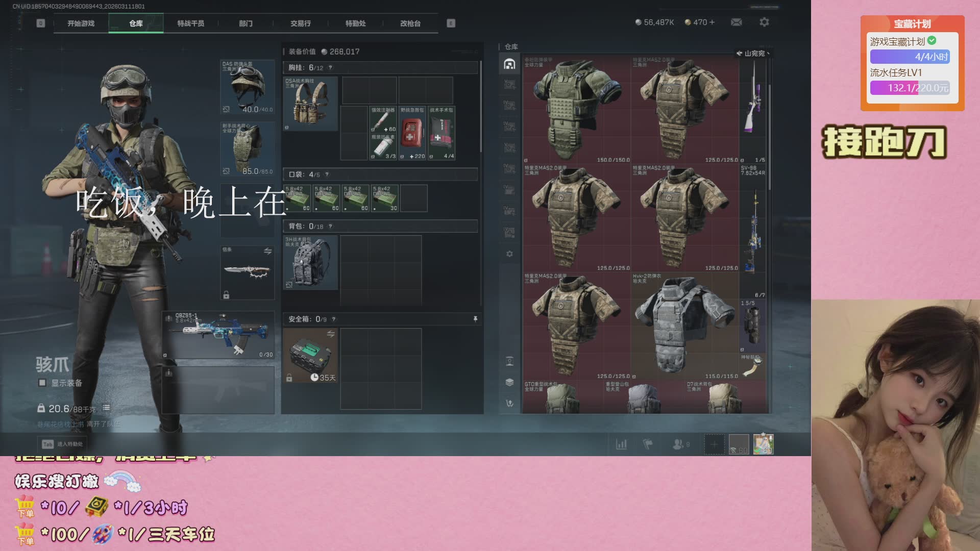This screenshot has height=551, width=980.
Task: Select the main stash icon in warehouse sidebar
Action: coord(509,64)
